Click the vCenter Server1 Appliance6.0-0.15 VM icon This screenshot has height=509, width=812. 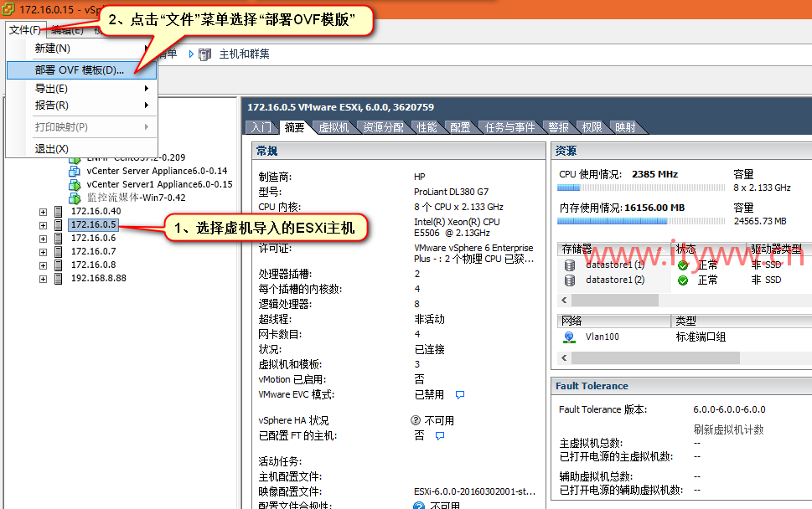tap(75, 185)
